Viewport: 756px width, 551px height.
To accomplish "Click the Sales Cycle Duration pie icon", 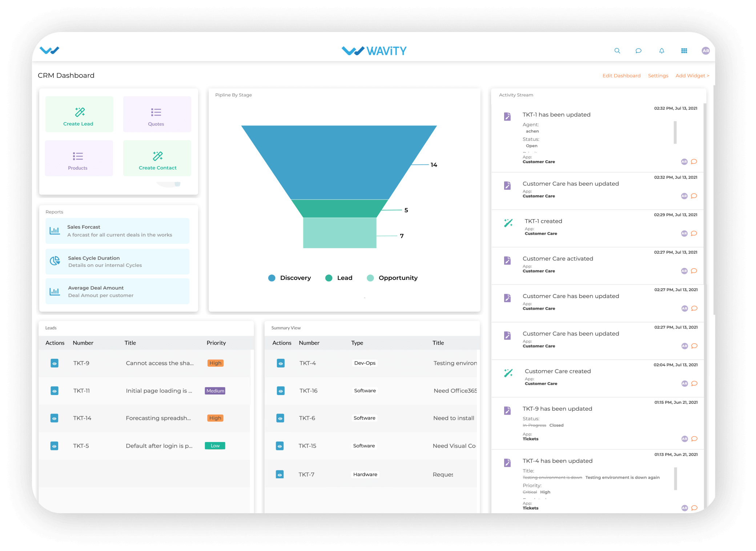I will tap(55, 261).
